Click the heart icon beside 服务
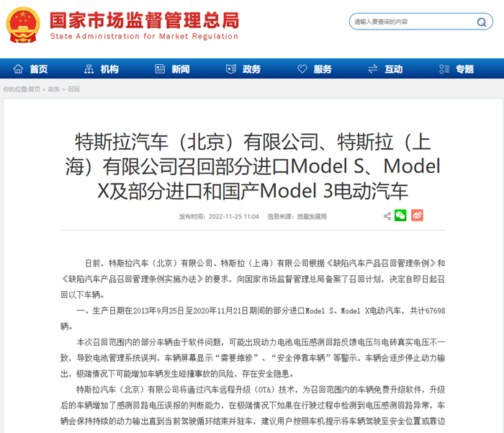 pyautogui.click(x=302, y=69)
